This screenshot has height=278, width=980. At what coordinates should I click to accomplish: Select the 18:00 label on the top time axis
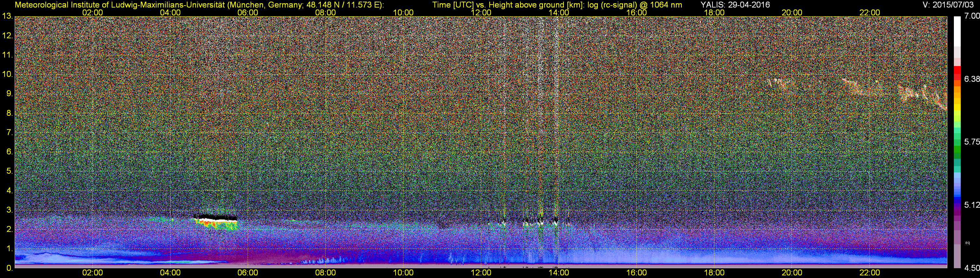(714, 12)
